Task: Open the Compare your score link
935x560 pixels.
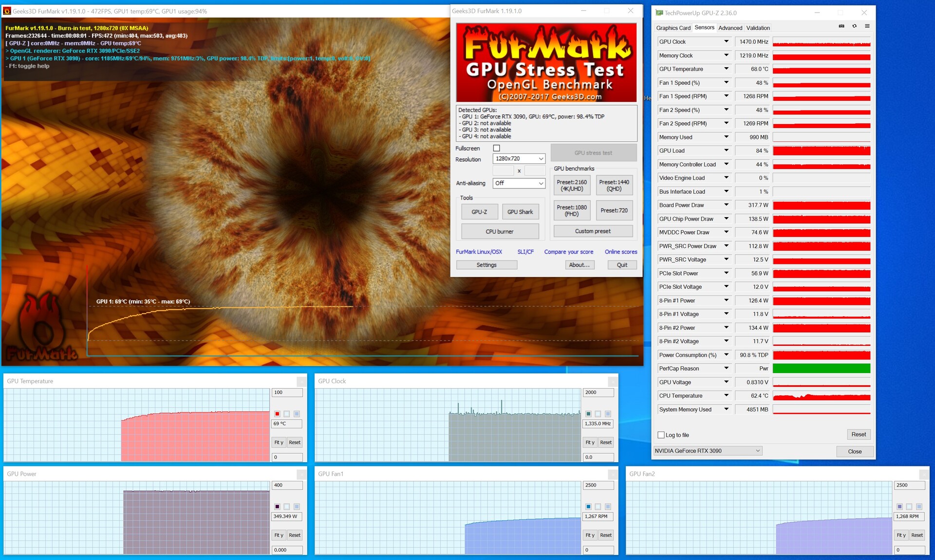Action: 568,252
